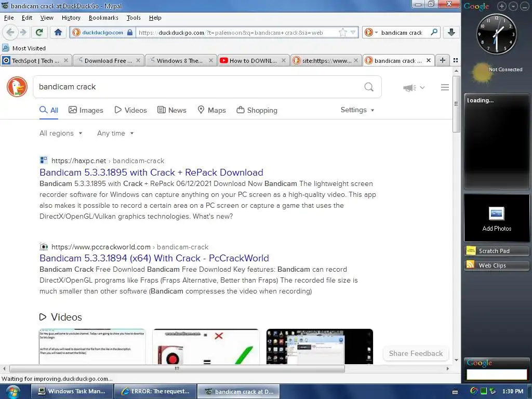This screenshot has width=532, height=399.
Task: Open the Tools menu
Action: coord(134,18)
